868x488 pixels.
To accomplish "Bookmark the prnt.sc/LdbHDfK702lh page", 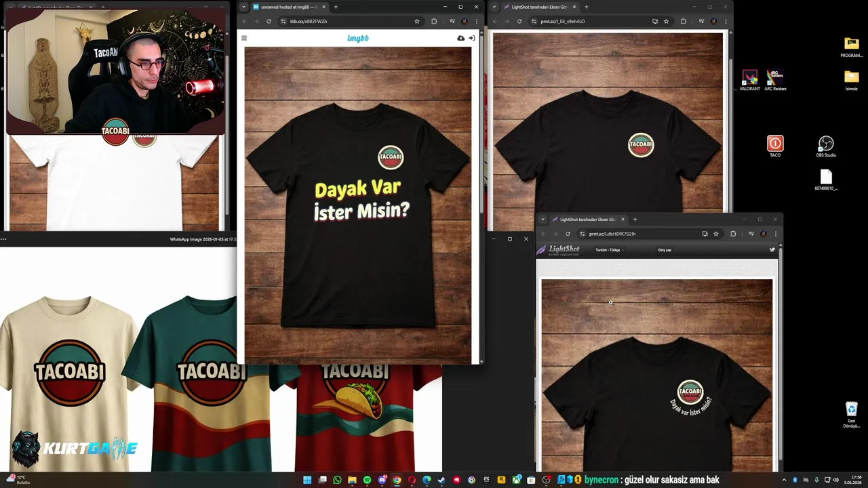I will (x=716, y=234).
